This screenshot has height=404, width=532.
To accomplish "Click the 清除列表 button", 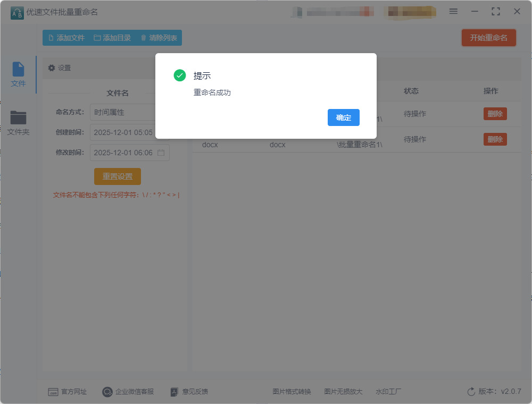I will (159, 38).
